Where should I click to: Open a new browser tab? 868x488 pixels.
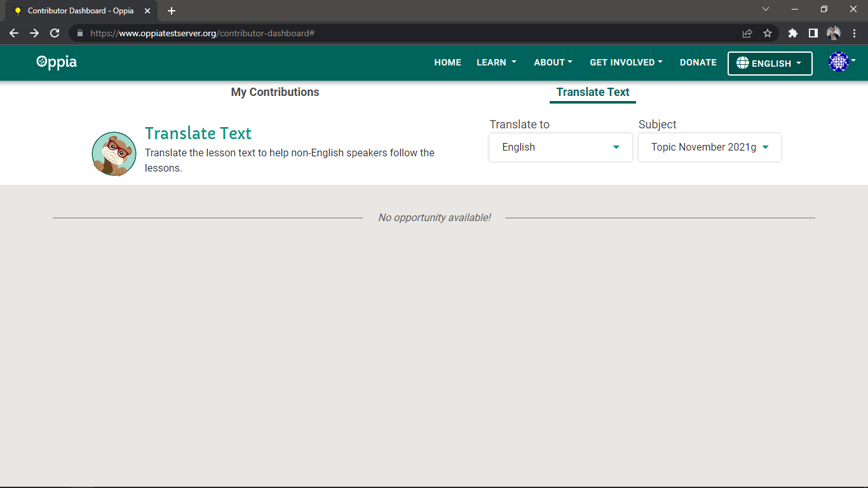tap(171, 10)
